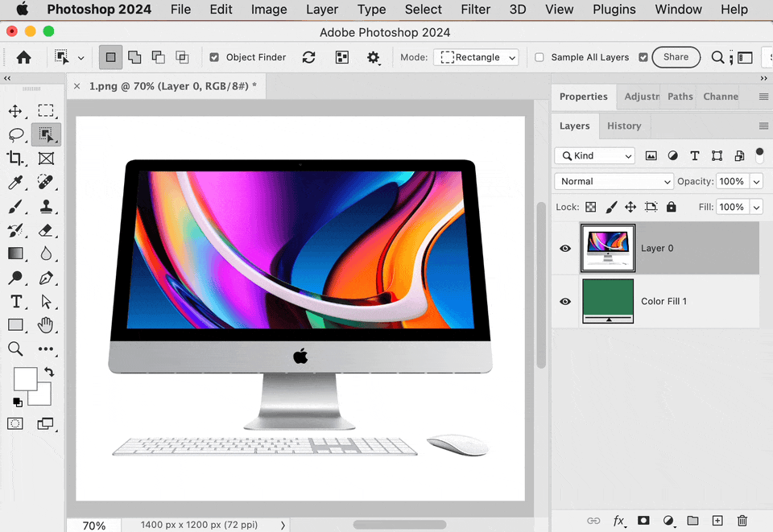Select the Eyedropper tool
The height and width of the screenshot is (532, 773).
tap(15, 182)
